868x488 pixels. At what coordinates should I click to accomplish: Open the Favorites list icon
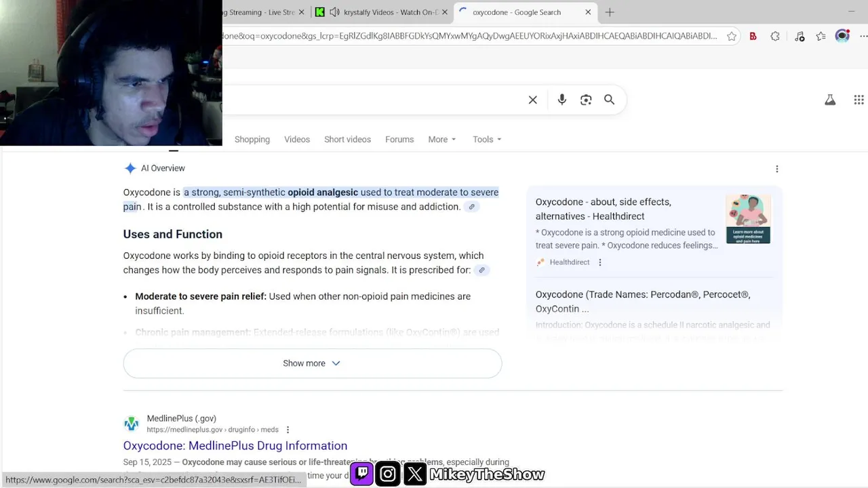point(821,37)
